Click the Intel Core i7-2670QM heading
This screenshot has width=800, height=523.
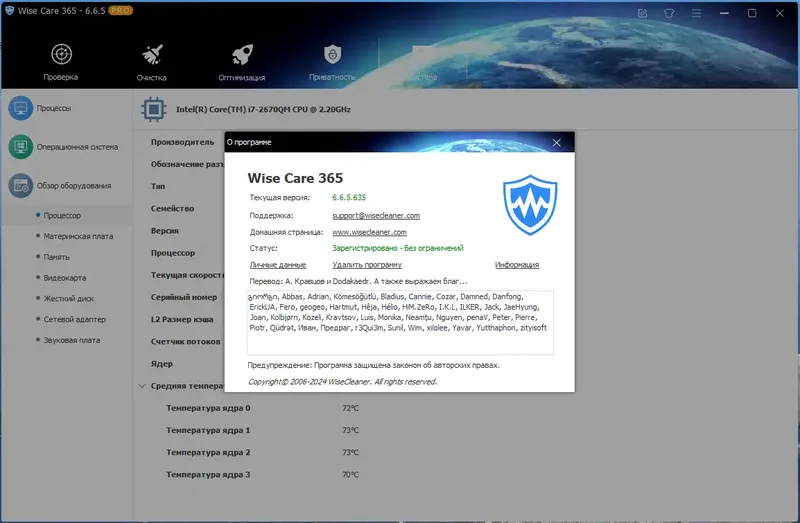tap(263, 109)
